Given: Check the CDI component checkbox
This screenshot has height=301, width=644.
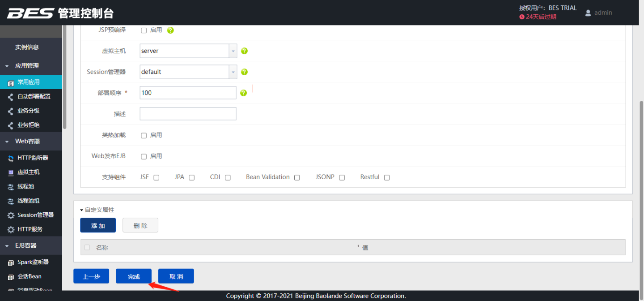Looking at the screenshot, I should tap(228, 177).
